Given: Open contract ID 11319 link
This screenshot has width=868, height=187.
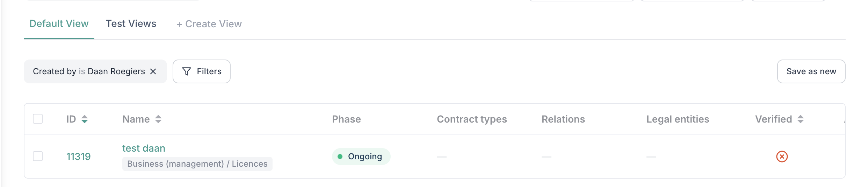Looking at the screenshot, I should click(78, 157).
